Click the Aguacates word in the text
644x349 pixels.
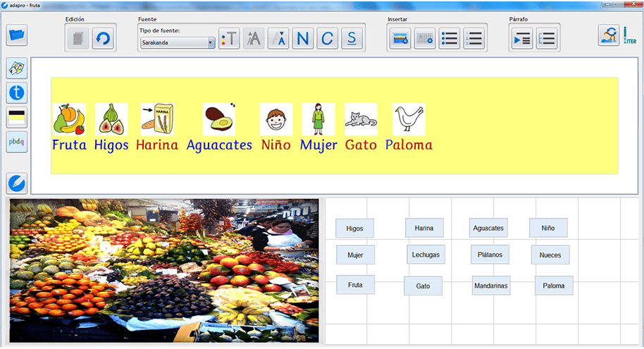tap(219, 145)
